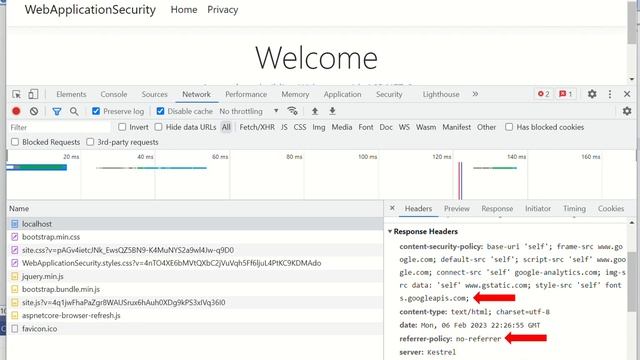
Task: Show the 2 errors badge
Action: (x=544, y=94)
